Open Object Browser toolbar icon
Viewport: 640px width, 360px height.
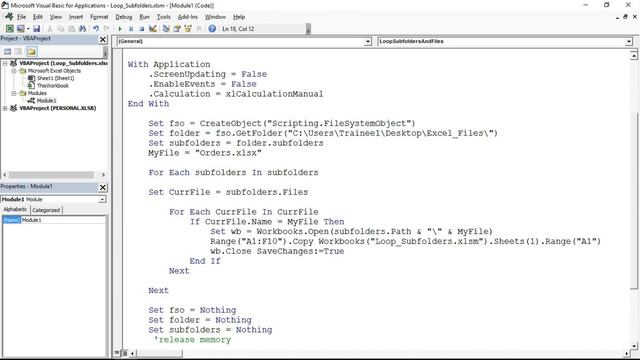(x=188, y=29)
